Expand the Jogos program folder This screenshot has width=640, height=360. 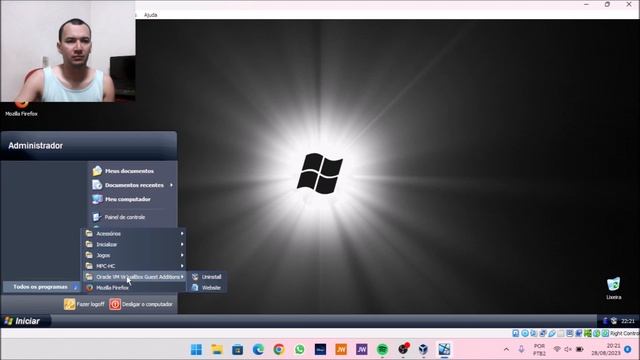click(x=134, y=255)
